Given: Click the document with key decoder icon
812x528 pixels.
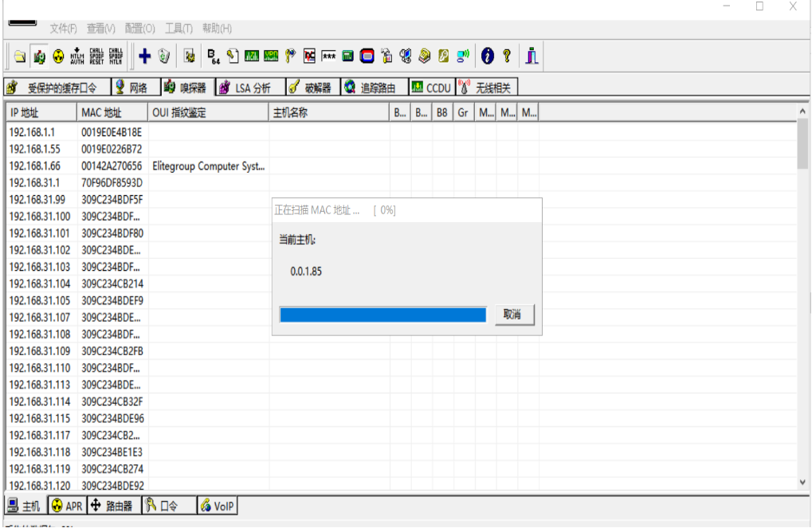Looking at the screenshot, I should click(233, 56).
